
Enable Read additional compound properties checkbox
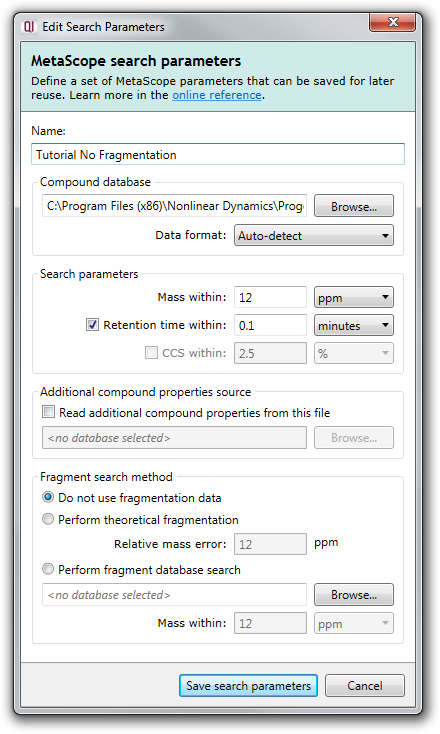pos(48,412)
